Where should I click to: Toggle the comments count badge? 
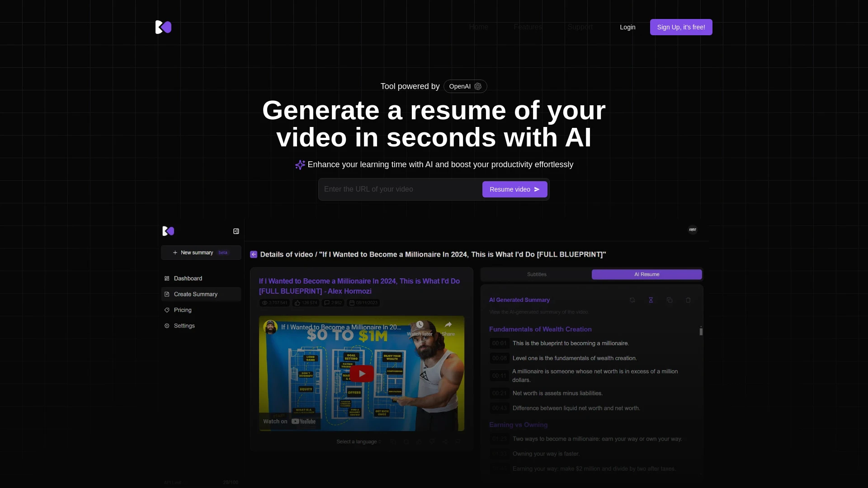[x=333, y=303]
